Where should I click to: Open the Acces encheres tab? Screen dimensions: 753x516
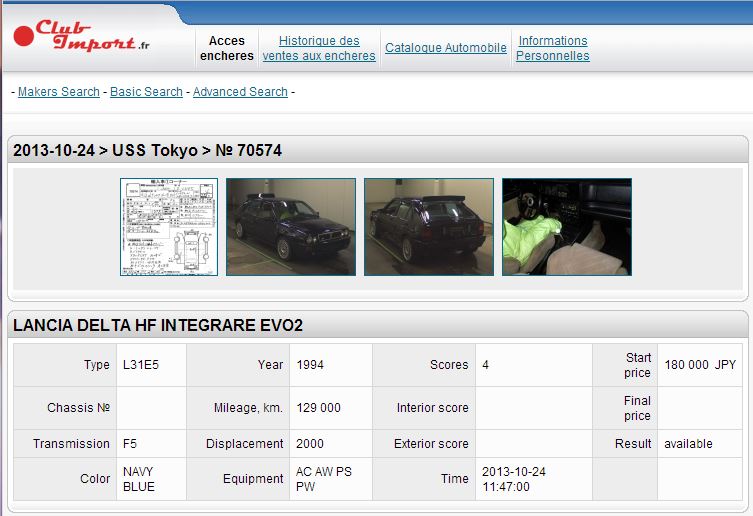227,48
